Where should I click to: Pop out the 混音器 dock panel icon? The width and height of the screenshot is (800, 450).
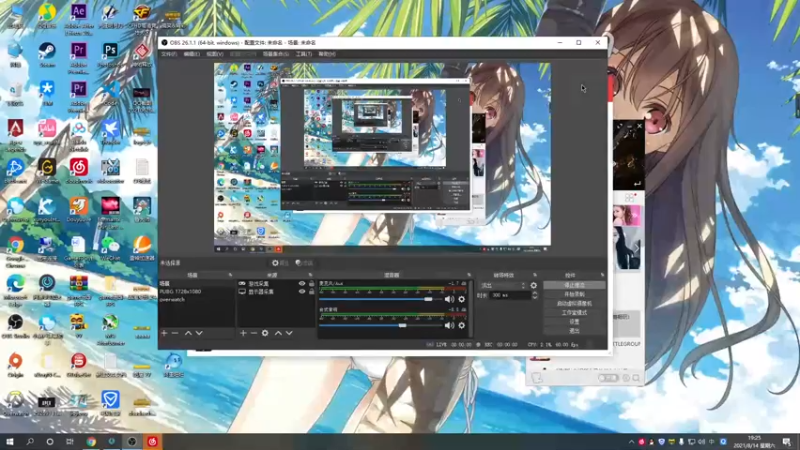[469, 275]
